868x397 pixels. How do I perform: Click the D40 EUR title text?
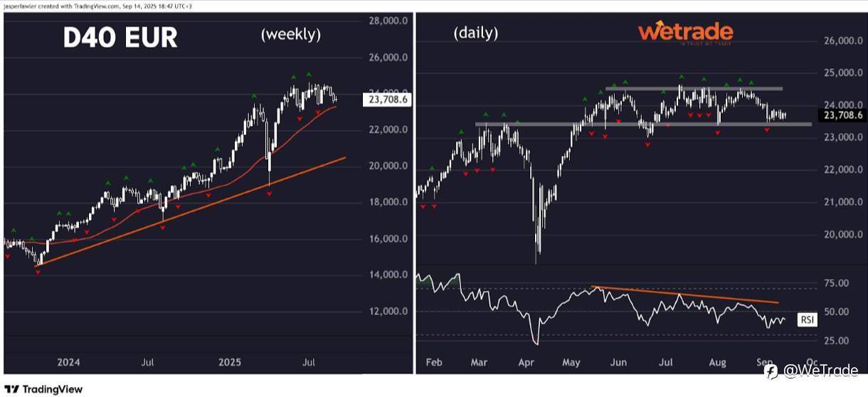pyautogui.click(x=120, y=38)
